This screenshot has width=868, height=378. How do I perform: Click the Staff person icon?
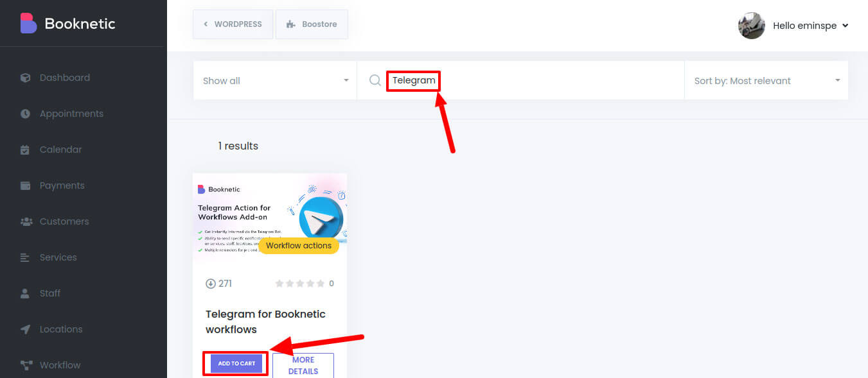tap(26, 293)
